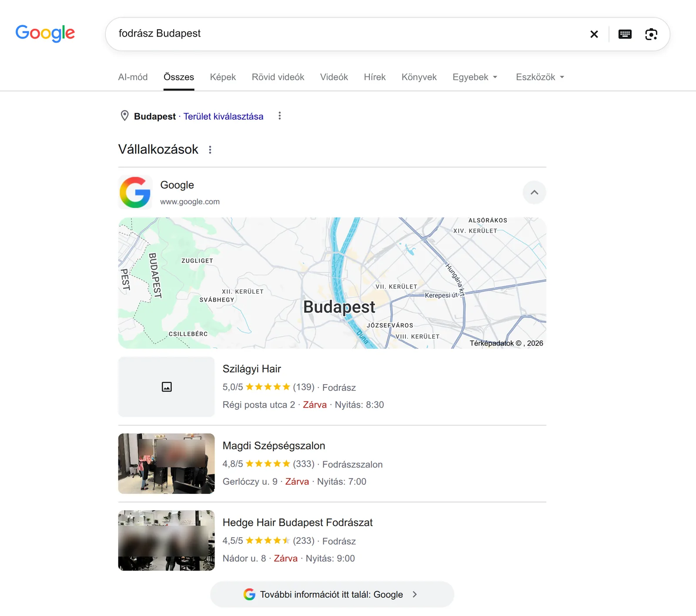Viewport: 696px width, 616px height.
Task: Open the Hedge Hair Budapest photo thumbnail
Action: (x=167, y=540)
